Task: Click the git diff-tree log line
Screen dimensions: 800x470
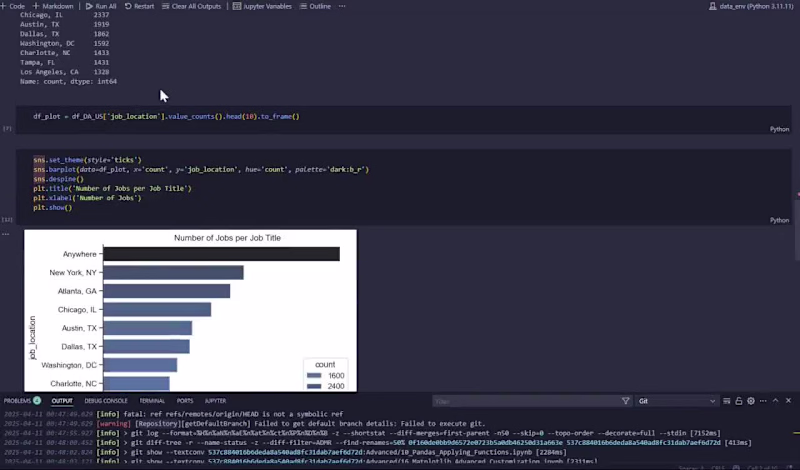Action: click(x=378, y=442)
